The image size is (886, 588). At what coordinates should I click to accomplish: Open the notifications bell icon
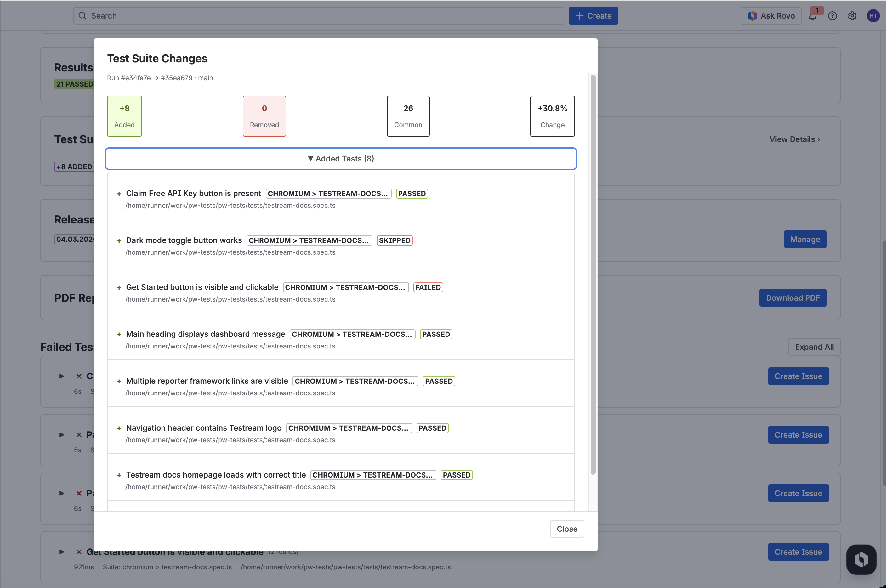(x=812, y=16)
